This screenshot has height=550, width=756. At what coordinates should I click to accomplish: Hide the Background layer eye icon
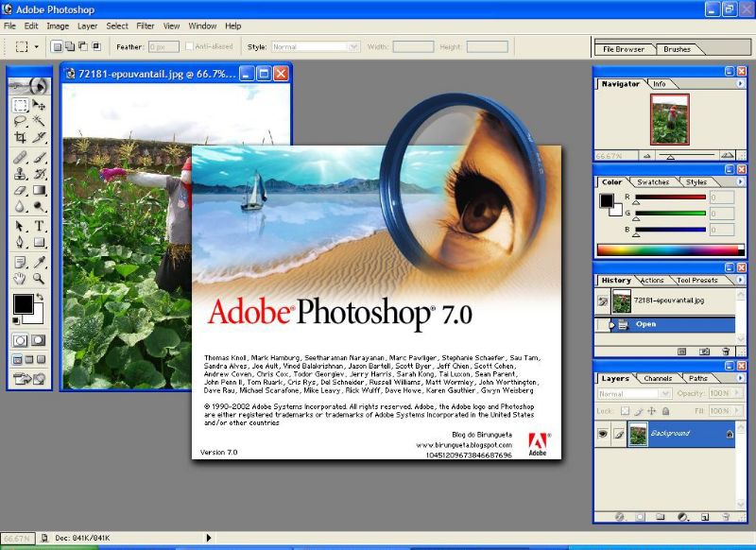pyautogui.click(x=603, y=434)
